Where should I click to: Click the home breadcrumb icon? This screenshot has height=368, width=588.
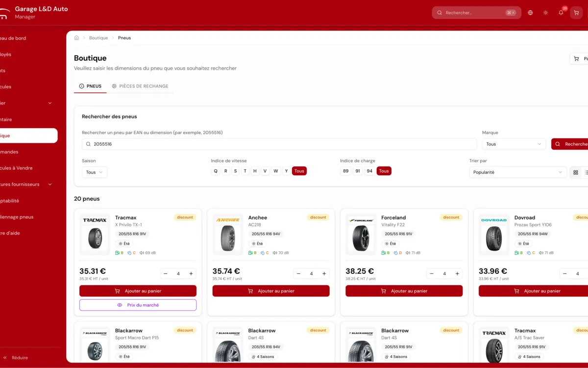(x=76, y=38)
